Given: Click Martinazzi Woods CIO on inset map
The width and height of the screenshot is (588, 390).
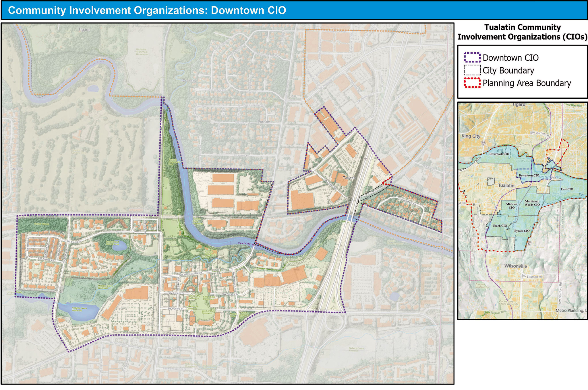Looking at the screenshot, I should tap(532, 203).
